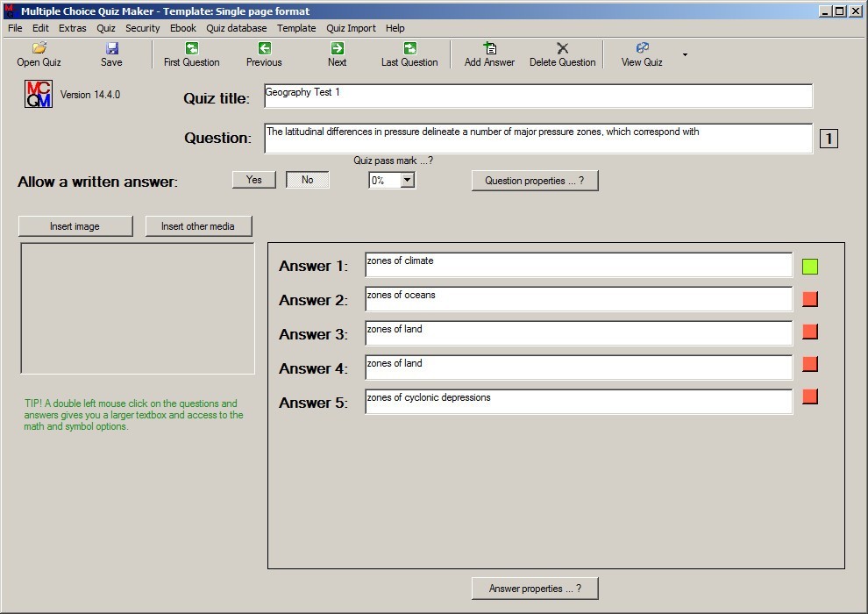Click app icon in title bar
868x614 pixels.
click(x=9, y=11)
